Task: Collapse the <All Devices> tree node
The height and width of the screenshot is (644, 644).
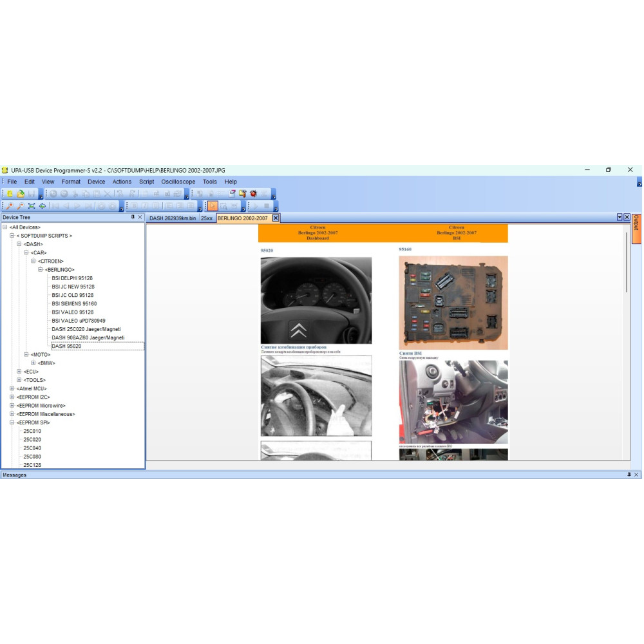Action: pyautogui.click(x=5, y=227)
